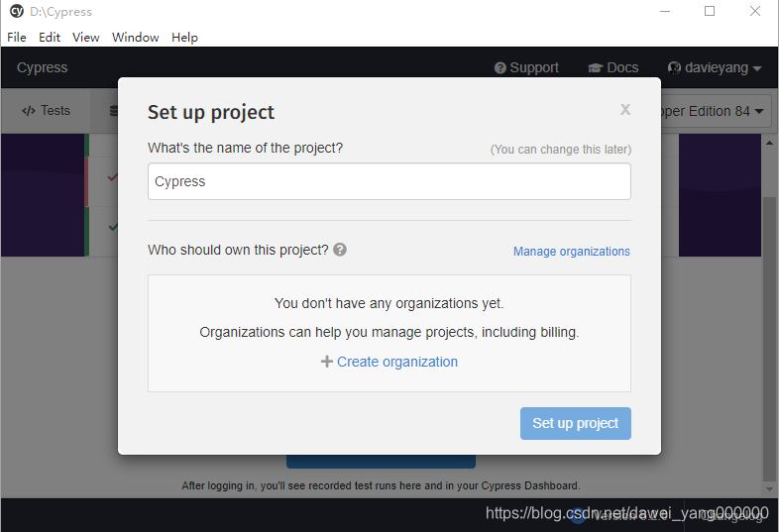This screenshot has height=532, width=779.
Task: Click the Create organization link
Action: coord(397,362)
